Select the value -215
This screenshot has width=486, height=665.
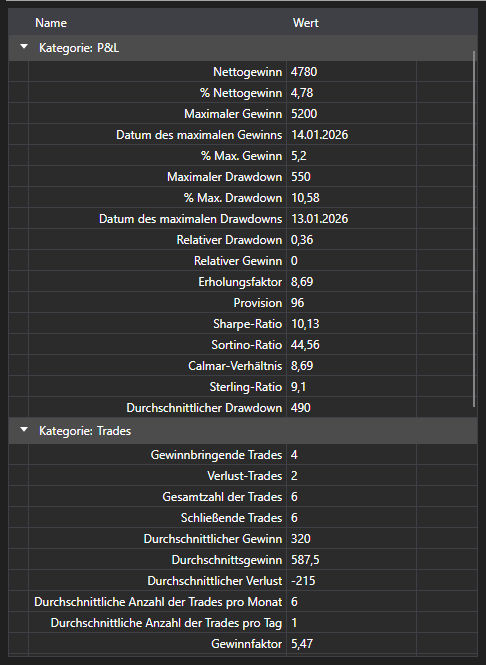303,581
